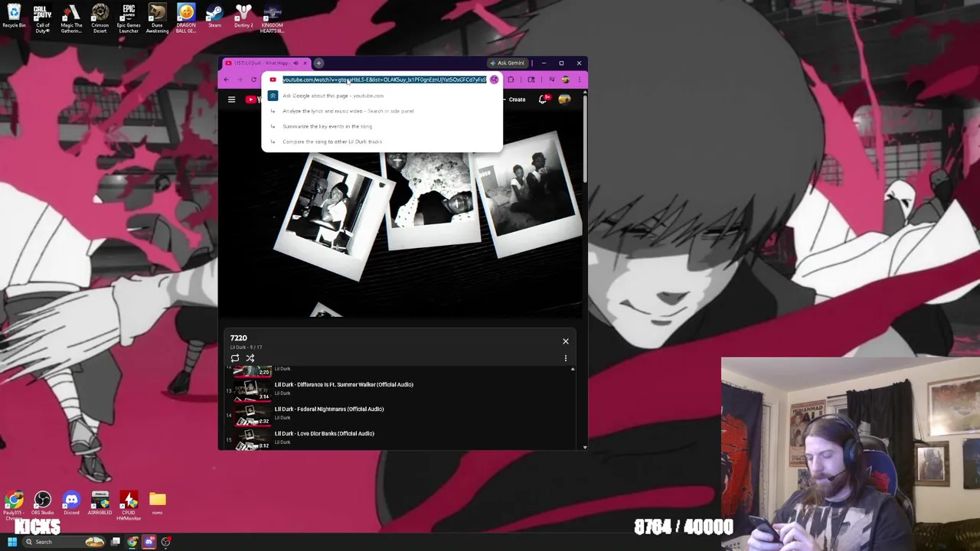
Task: Open the YouTube hamburger guide menu
Action: [x=231, y=99]
